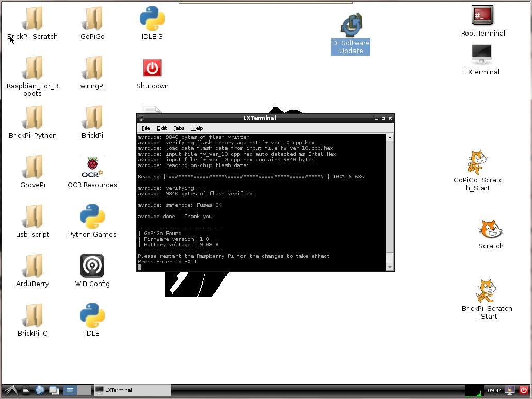Open the LXDE start menu in taskbar

click(10, 391)
